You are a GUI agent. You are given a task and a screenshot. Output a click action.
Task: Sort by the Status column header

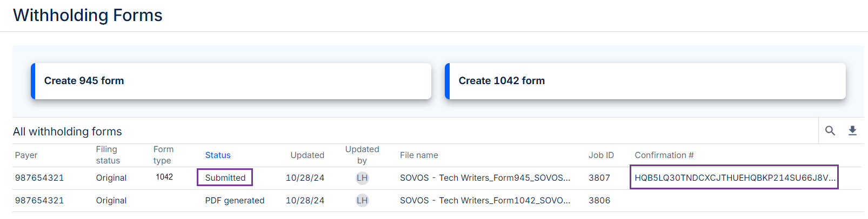point(218,155)
